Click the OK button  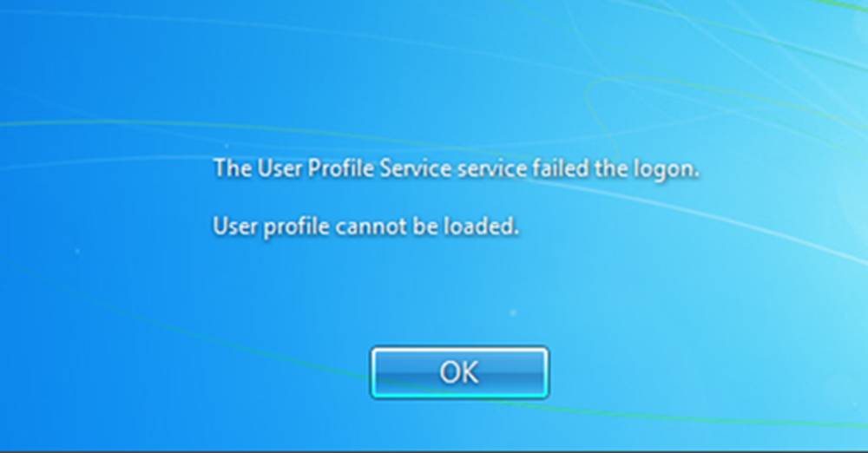pos(459,372)
